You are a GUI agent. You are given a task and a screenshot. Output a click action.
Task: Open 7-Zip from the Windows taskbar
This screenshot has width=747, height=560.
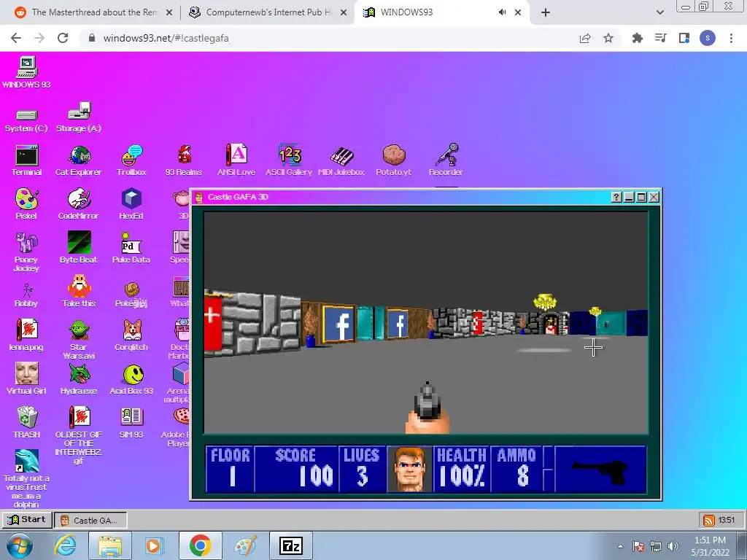pyautogui.click(x=291, y=545)
